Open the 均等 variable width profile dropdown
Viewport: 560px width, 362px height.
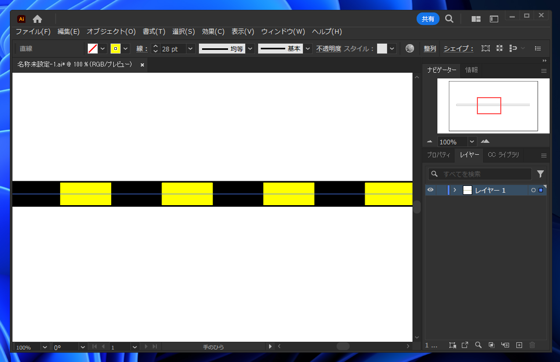[250, 49]
